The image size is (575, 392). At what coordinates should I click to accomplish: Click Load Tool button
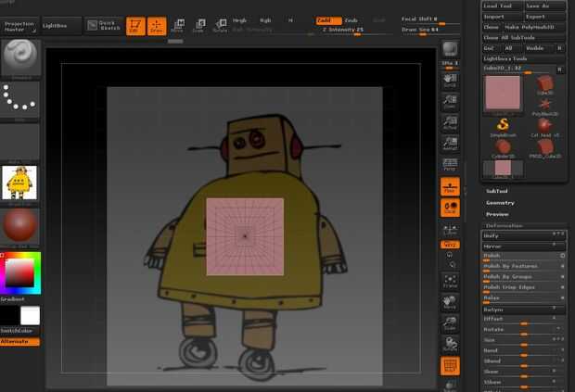point(502,6)
